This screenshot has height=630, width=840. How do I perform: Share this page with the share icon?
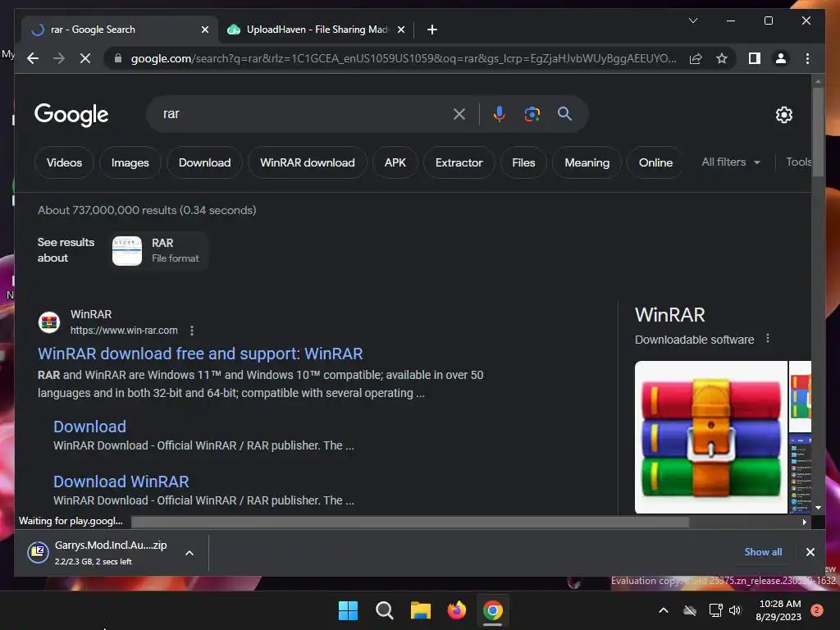(696, 58)
